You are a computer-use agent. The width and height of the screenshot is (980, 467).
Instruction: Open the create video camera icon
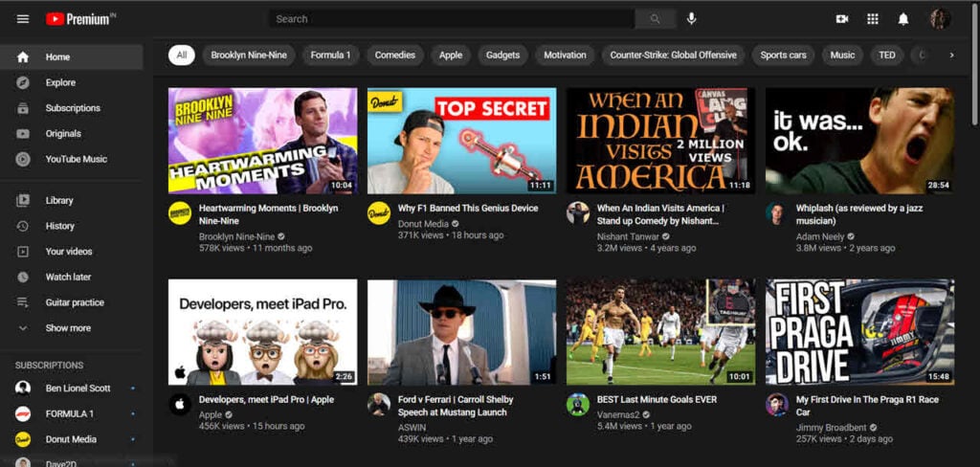[x=842, y=19]
